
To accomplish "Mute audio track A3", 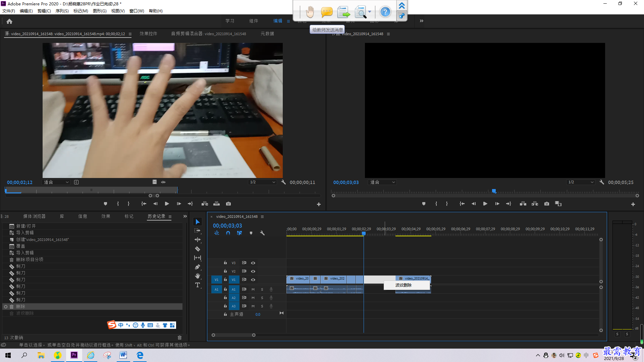I will [x=253, y=306].
